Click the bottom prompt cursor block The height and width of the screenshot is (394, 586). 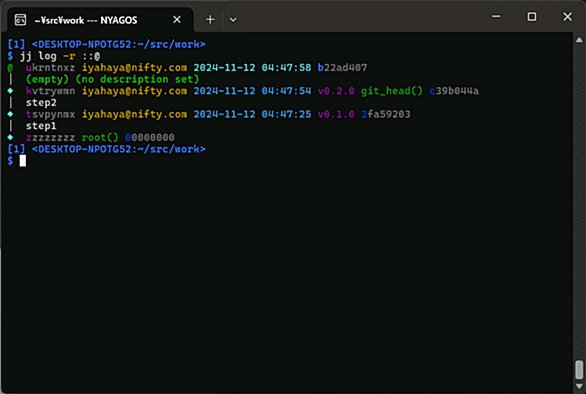(x=23, y=161)
